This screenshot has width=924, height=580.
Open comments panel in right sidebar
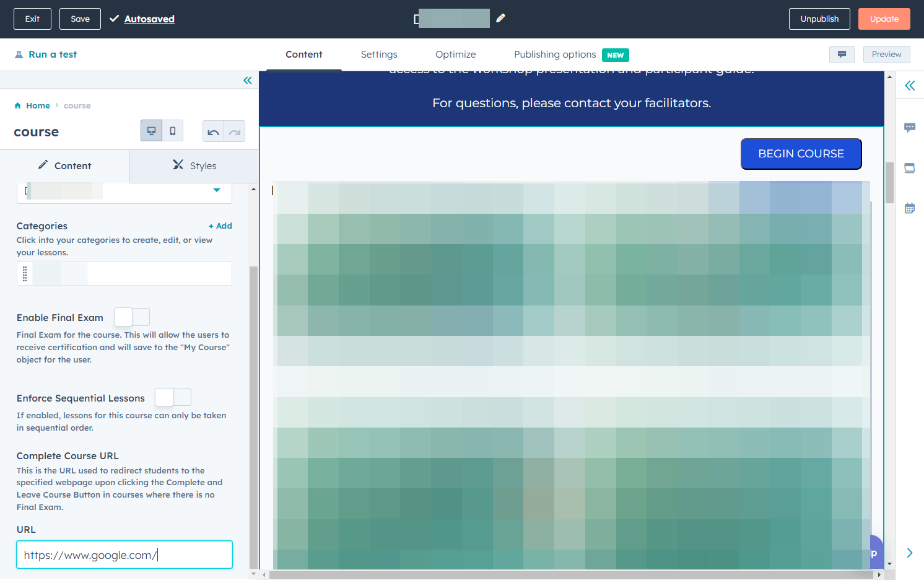[x=910, y=128]
